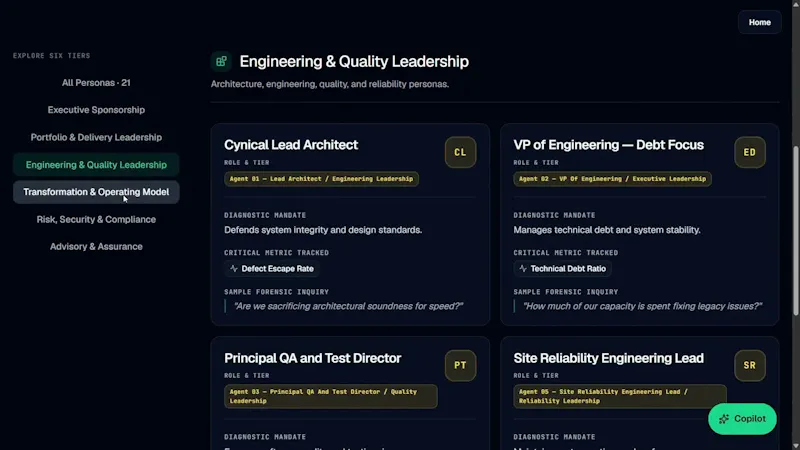Select All Personas · 21 in sidebar
Image resolution: width=800 pixels, height=450 pixels.
pyautogui.click(x=96, y=83)
